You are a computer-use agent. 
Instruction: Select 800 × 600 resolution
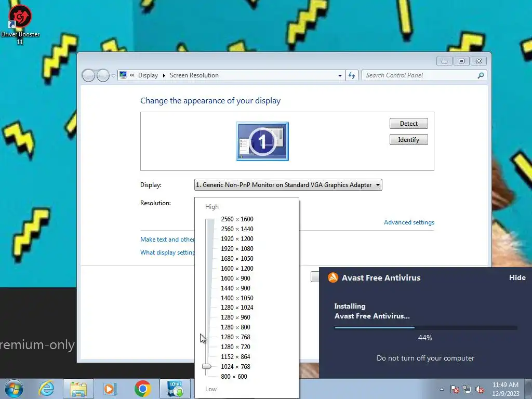[234, 376]
